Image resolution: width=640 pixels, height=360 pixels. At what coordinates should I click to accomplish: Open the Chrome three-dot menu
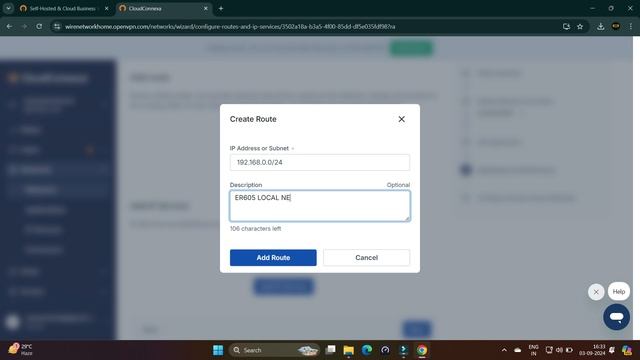pyautogui.click(x=631, y=27)
